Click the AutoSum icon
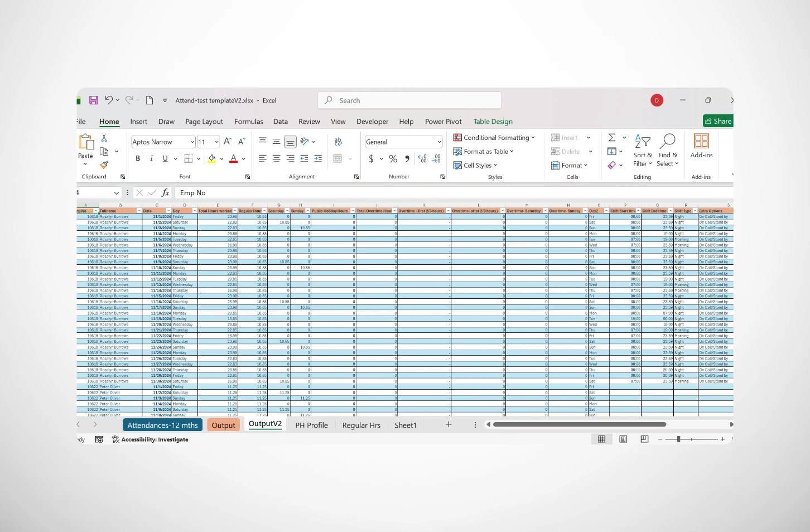Viewport: 810px width, 532px height. tap(612, 137)
